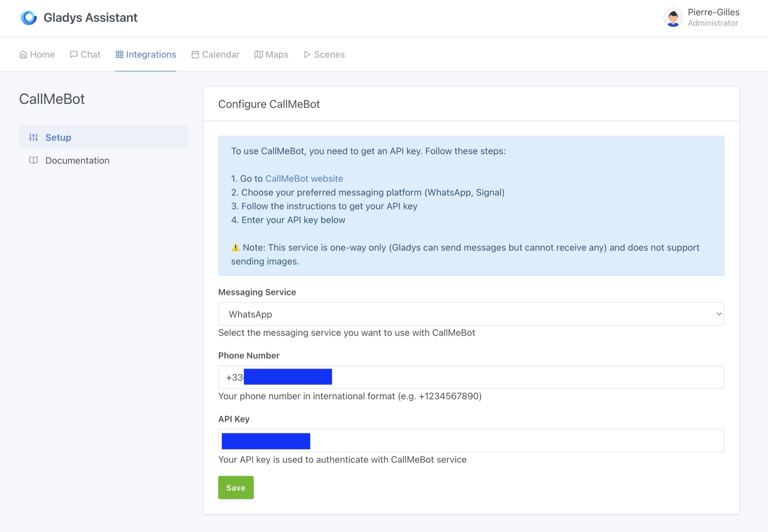Viewport: 768px width, 532px height.
Task: Go to the Scenes tab
Action: (x=329, y=55)
